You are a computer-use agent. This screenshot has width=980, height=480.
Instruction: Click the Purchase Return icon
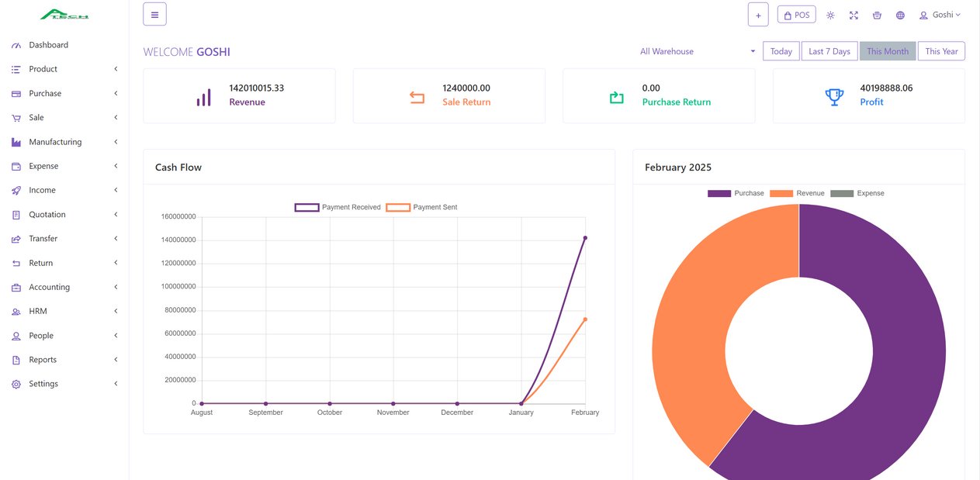click(617, 97)
